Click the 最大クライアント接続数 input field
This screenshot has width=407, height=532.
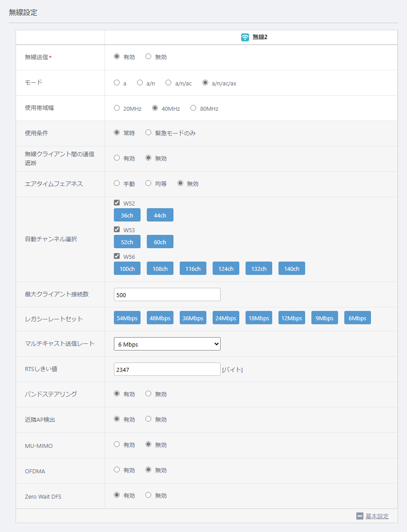[x=167, y=294]
